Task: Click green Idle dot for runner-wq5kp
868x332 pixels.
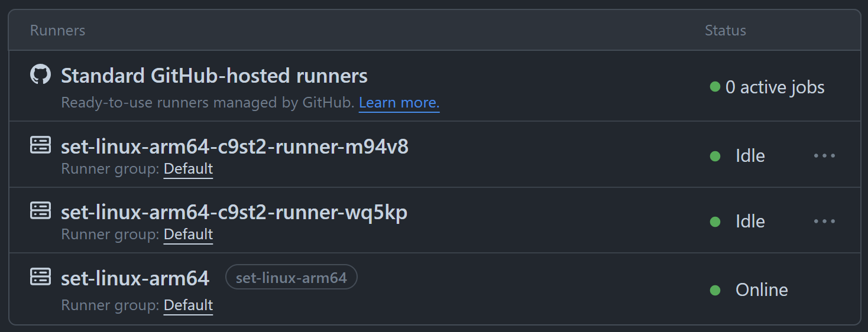Action: click(715, 222)
